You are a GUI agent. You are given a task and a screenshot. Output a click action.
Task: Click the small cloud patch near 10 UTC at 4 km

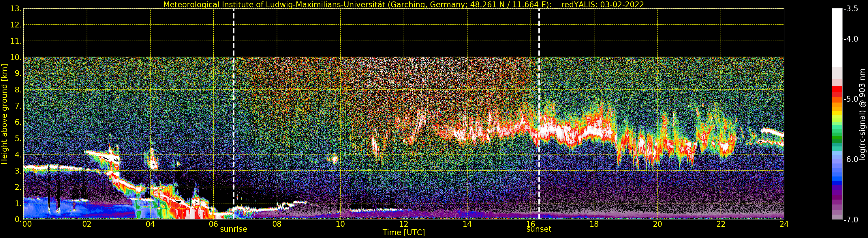coord(334,158)
